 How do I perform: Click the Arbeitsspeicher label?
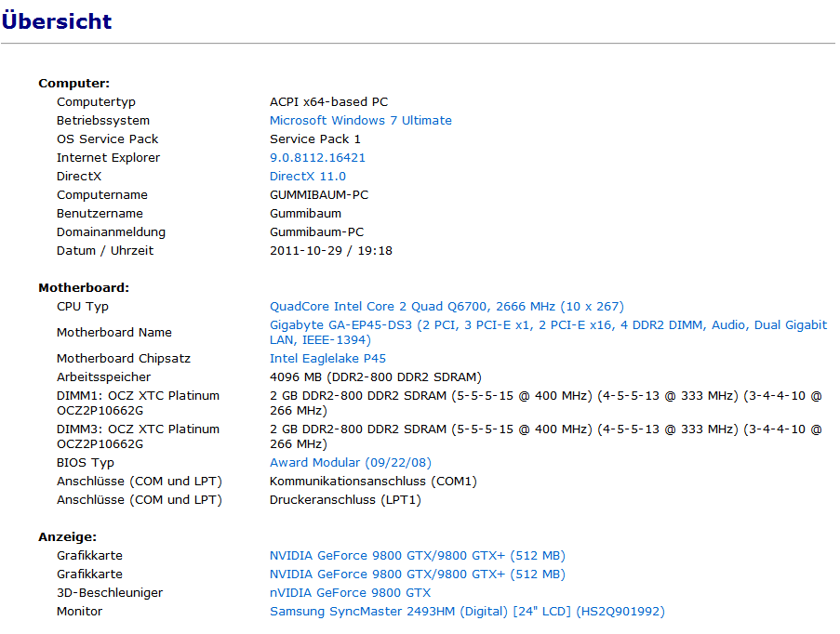(103, 377)
